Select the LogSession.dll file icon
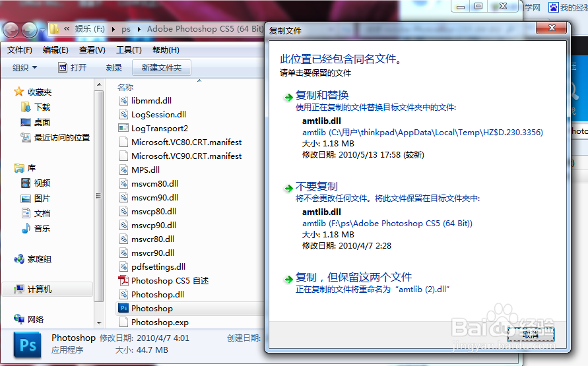The height and width of the screenshot is (366, 588). pos(123,114)
